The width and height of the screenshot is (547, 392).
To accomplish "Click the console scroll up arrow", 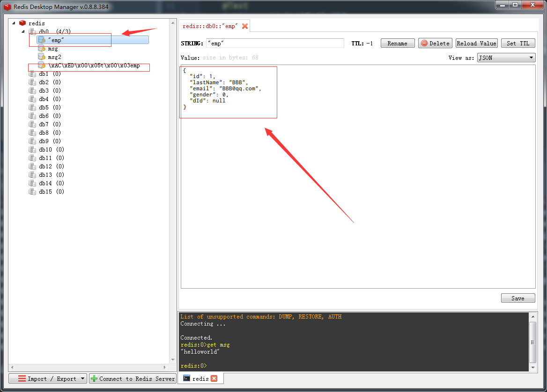I will coord(532,317).
